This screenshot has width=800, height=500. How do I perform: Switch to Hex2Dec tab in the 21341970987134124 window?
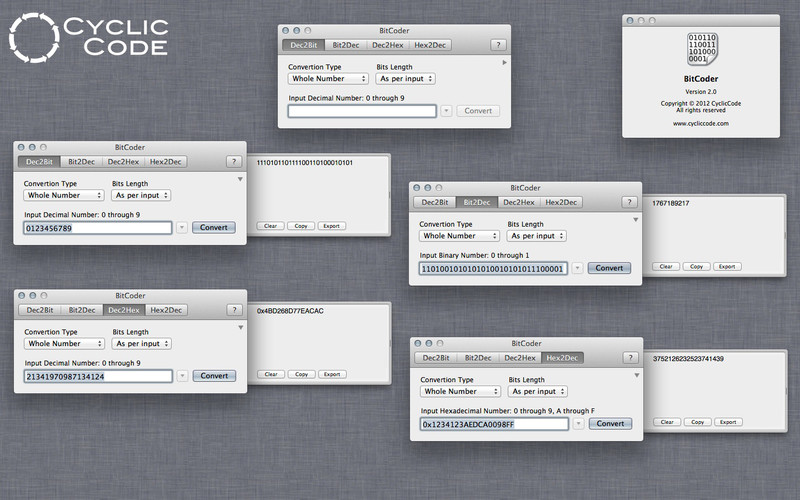tap(166, 310)
